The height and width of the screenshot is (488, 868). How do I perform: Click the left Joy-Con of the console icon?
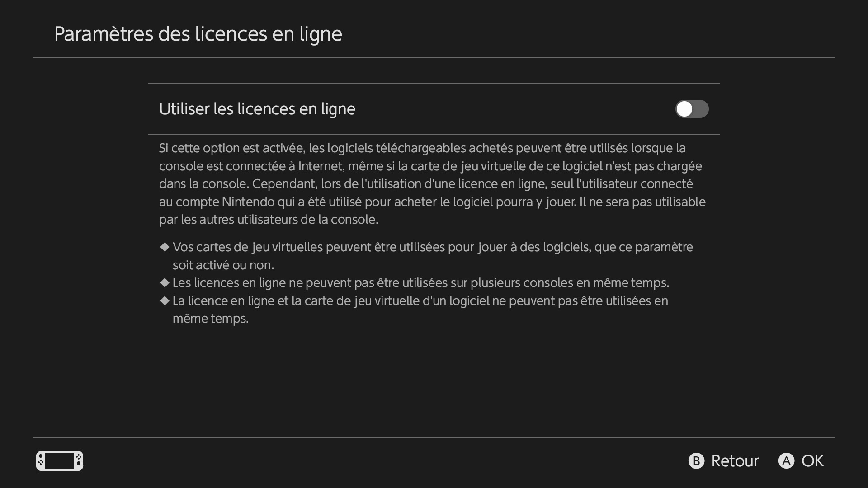coord(40,461)
